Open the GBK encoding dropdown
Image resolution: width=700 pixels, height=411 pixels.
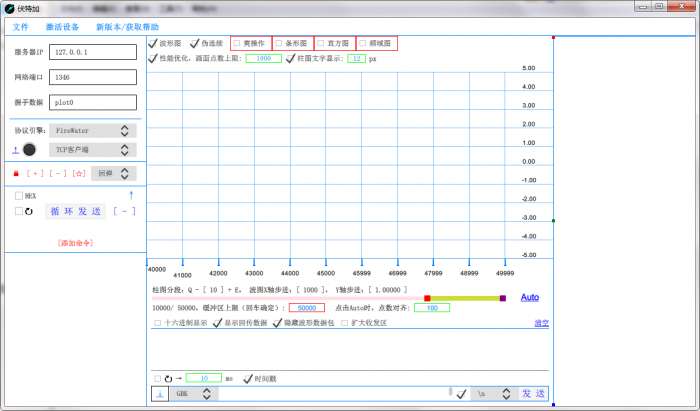click(194, 394)
